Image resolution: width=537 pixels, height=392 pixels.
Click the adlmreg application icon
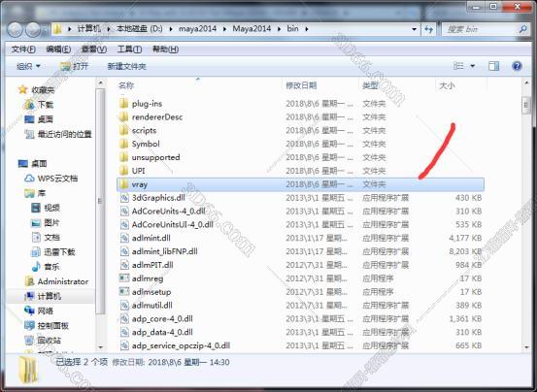(x=124, y=278)
